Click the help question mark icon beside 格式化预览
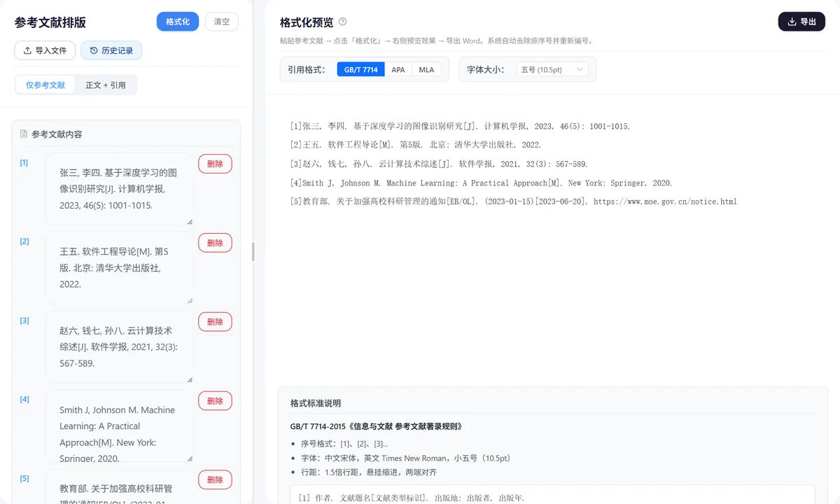The height and width of the screenshot is (504, 840). [342, 22]
